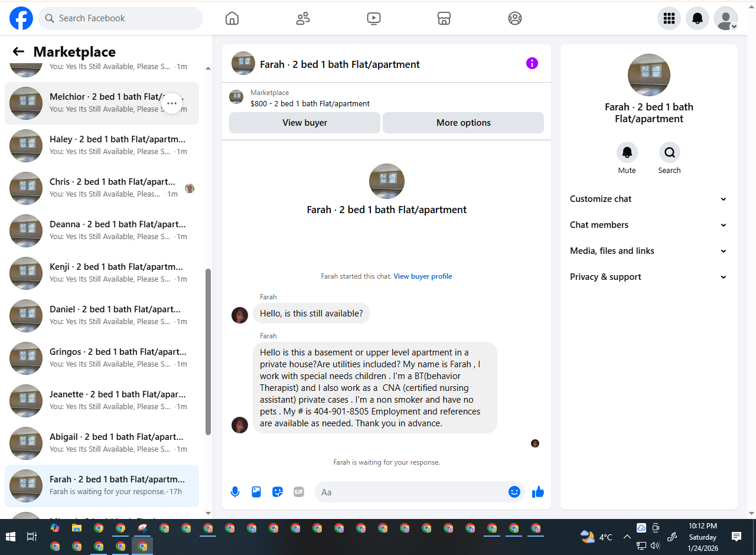Open Chris's conversation
Viewport: 756px width, 555px height.
[102, 188]
